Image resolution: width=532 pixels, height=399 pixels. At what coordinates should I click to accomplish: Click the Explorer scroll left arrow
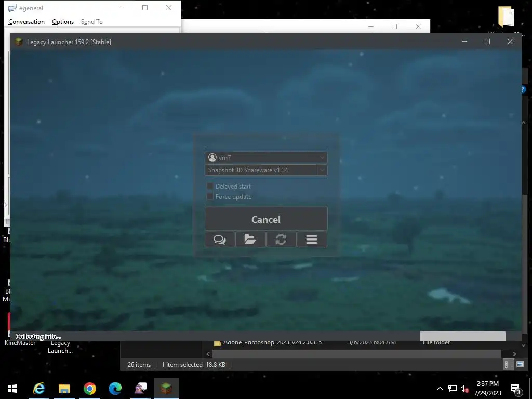pos(208,354)
